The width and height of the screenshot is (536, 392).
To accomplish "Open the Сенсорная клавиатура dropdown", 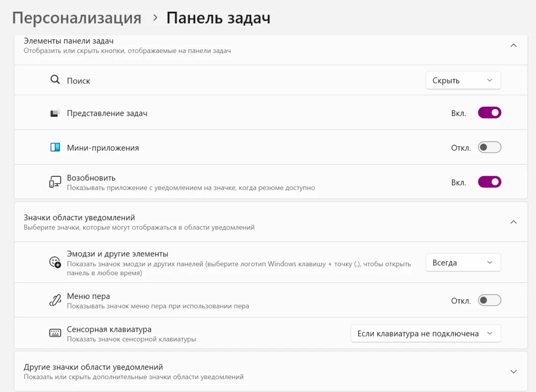I will [x=426, y=334].
